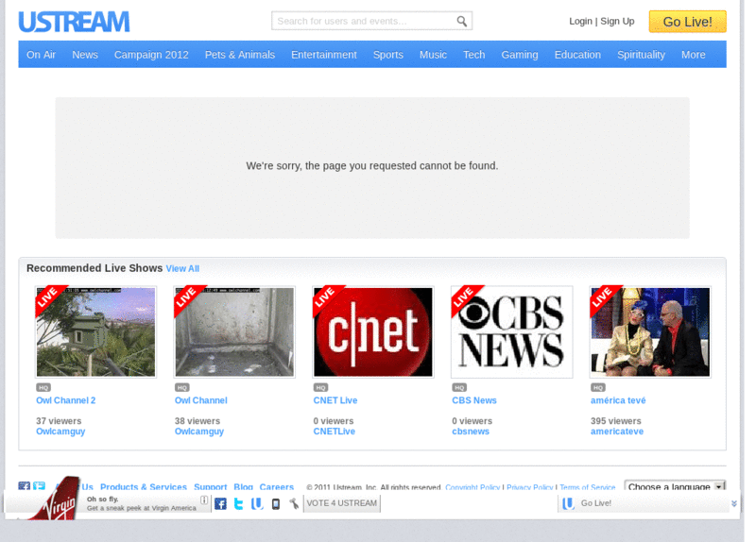Screen dimensions: 756x542
Task: Open the americateve user link
Action: point(617,432)
